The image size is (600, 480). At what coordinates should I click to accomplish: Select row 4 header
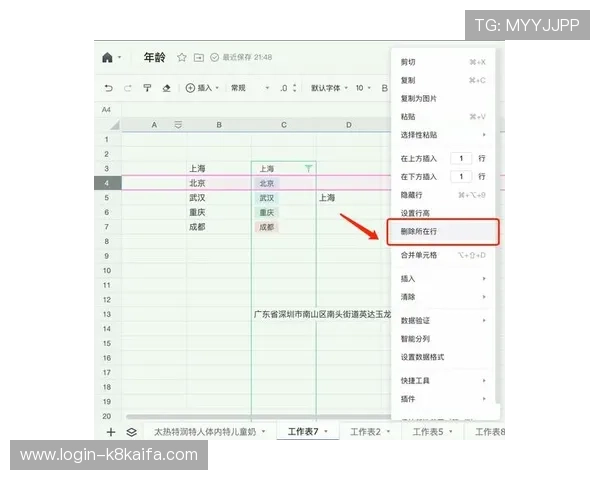point(108,183)
